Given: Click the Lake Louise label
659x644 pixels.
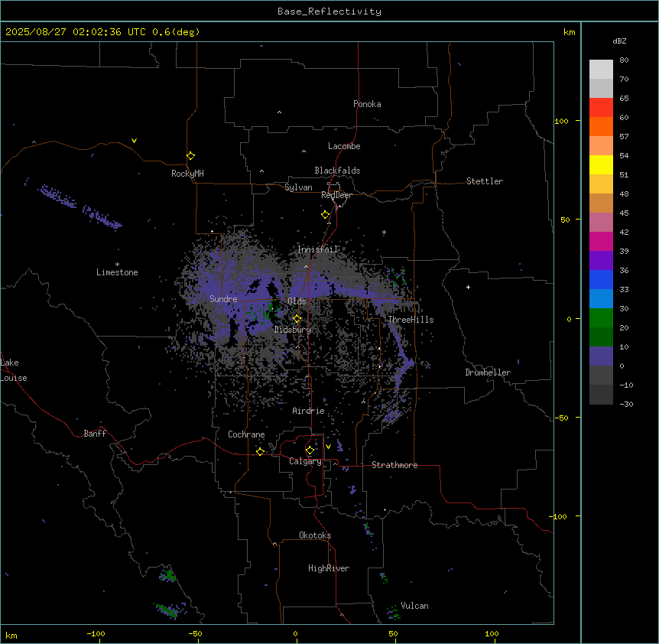Looking at the screenshot, I should click(14, 370).
